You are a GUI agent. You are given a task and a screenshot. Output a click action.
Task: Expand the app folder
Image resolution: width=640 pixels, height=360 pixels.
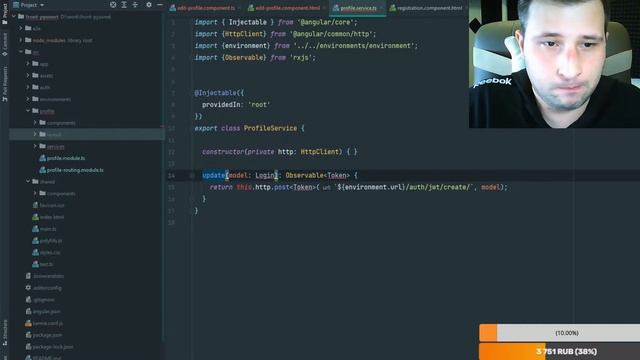click(x=28, y=64)
